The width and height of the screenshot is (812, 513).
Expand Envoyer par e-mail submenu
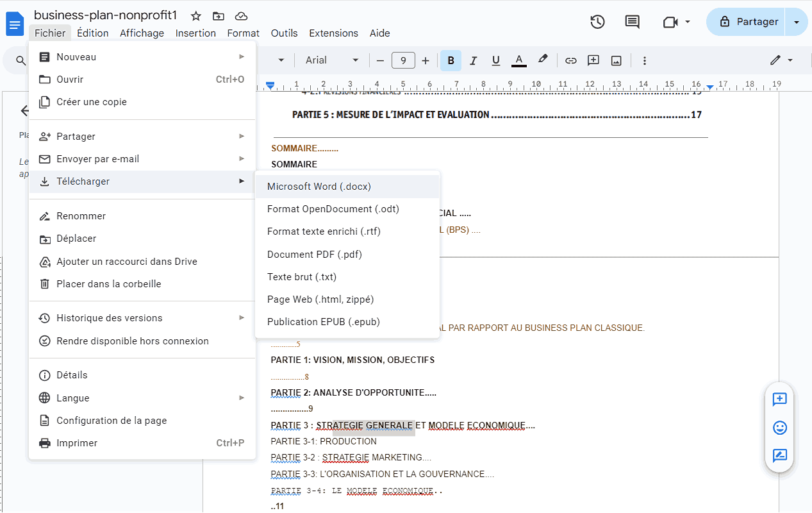142,159
